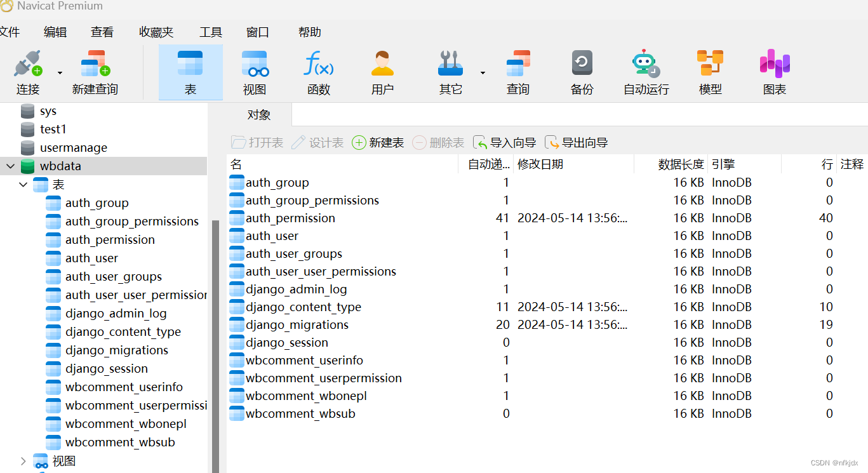
Task: Select django_content_type row in object list
Action: [547, 307]
